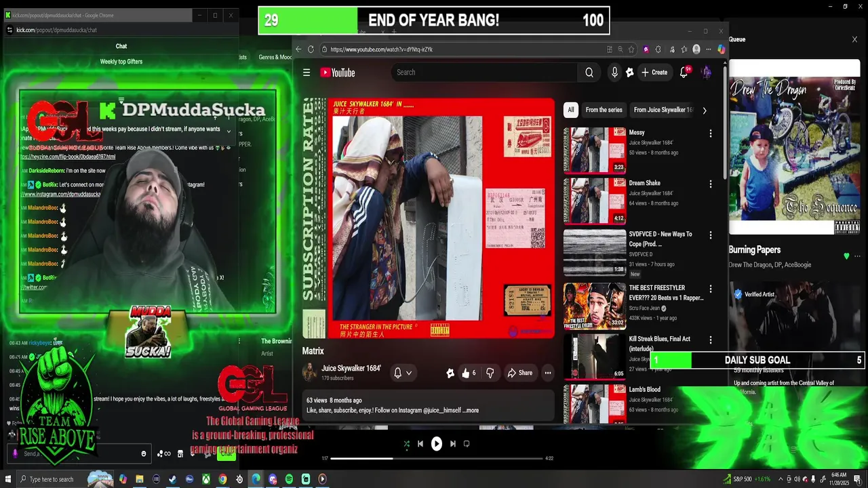Seek on the music player progress bar
Viewport: 868px width, 488px height.
coord(437,459)
